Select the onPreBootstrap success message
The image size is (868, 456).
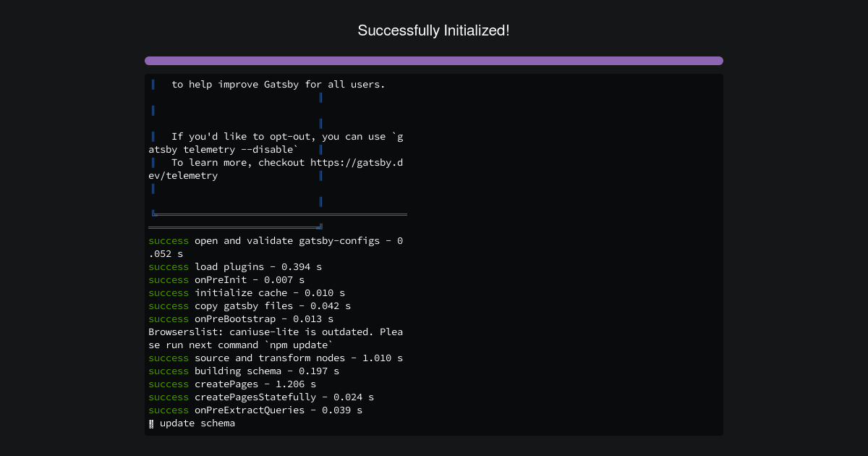[239, 318]
